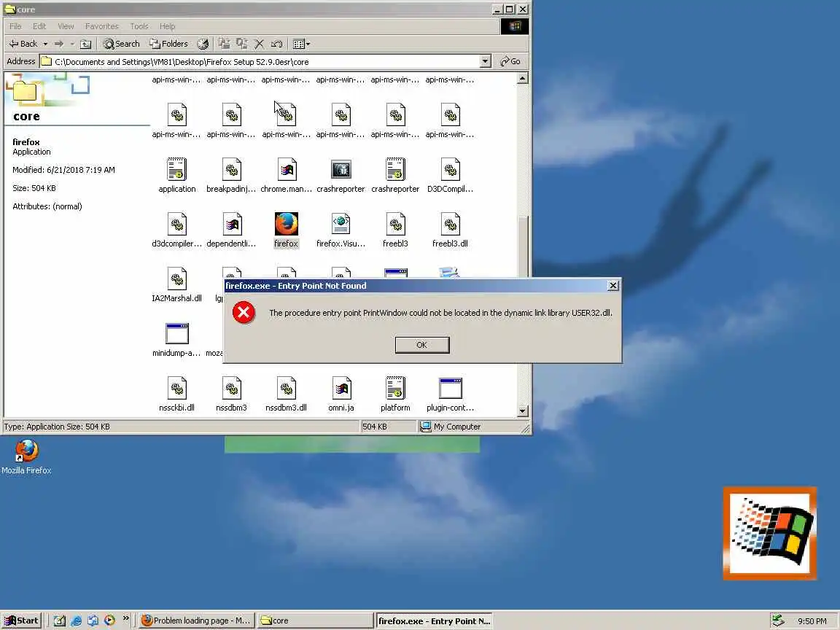Click the Copy To toolbar icon
Image resolution: width=840 pixels, height=630 pixels.
(x=242, y=44)
